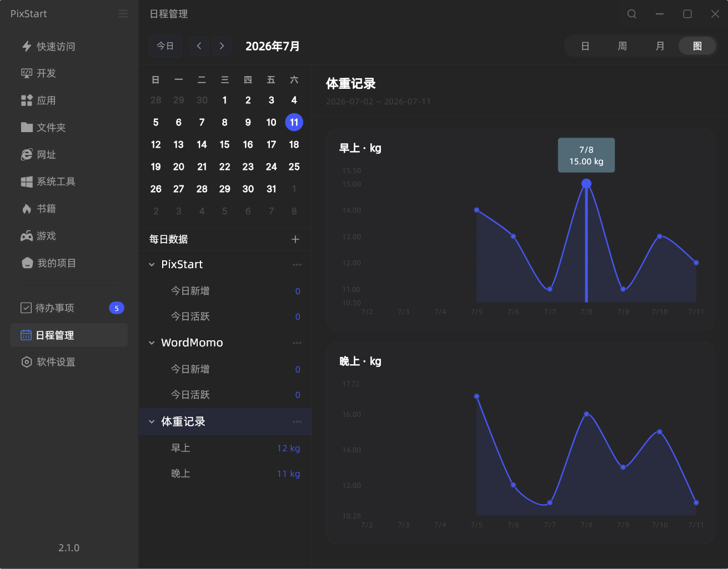
Task: Go to previous month arrow
Action: [x=199, y=46]
